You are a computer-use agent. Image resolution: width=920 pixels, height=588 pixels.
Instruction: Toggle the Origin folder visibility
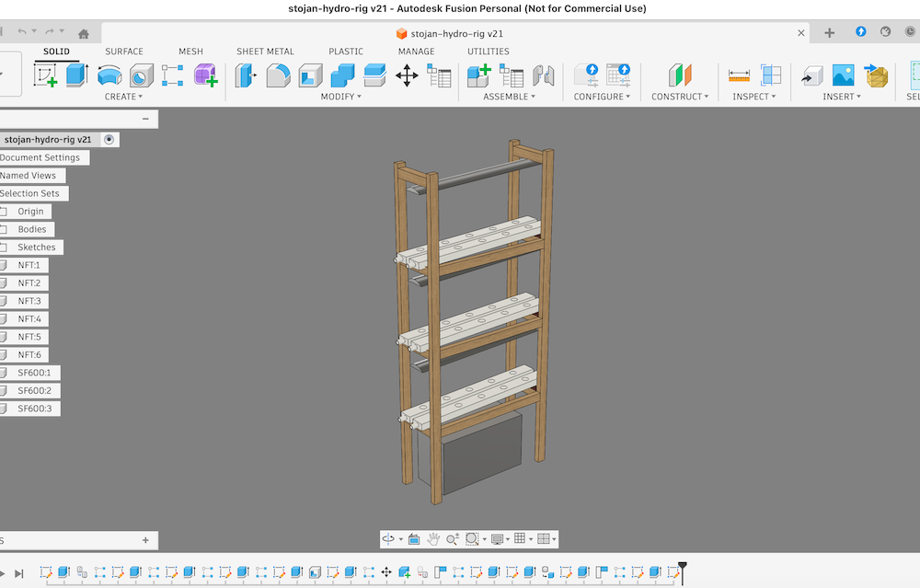(x=4, y=212)
